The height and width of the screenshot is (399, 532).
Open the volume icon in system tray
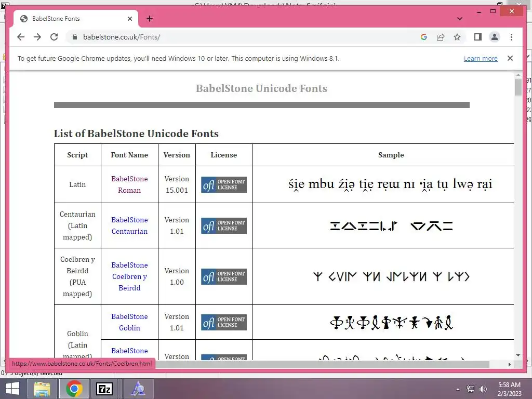tap(483, 389)
